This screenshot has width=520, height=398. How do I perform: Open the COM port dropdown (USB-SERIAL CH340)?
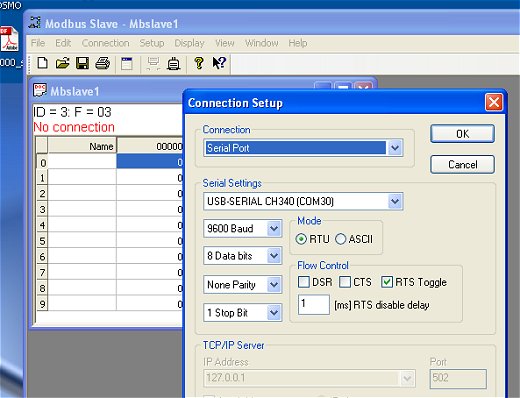[x=395, y=201]
